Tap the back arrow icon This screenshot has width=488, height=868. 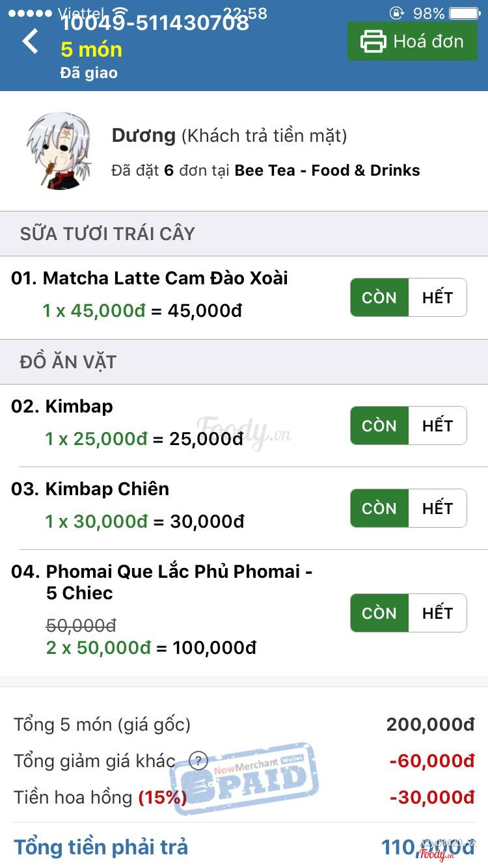[x=31, y=42]
